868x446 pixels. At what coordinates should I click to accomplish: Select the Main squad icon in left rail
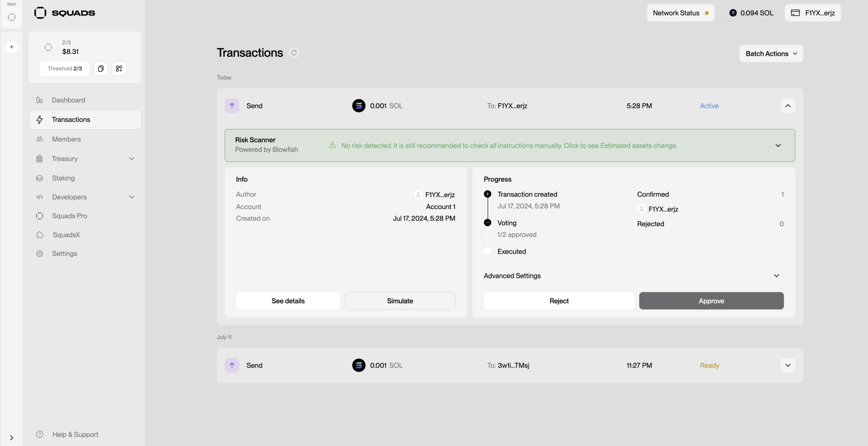11,17
